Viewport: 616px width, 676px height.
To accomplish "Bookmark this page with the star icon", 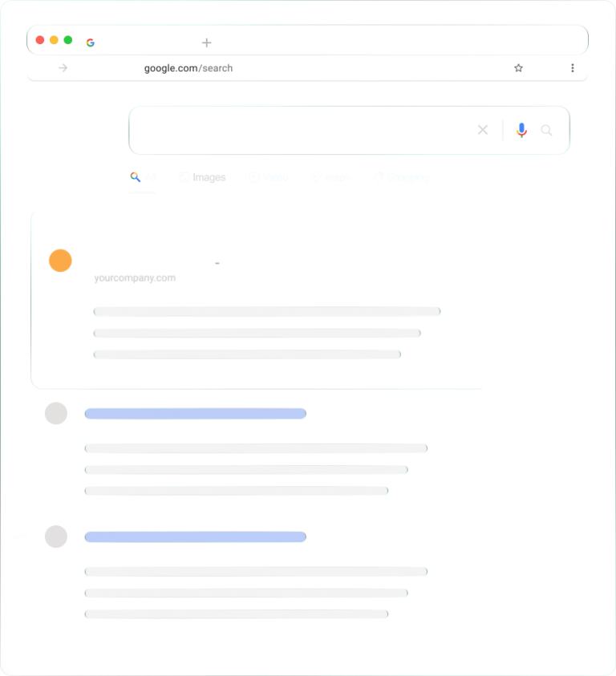I will (518, 68).
